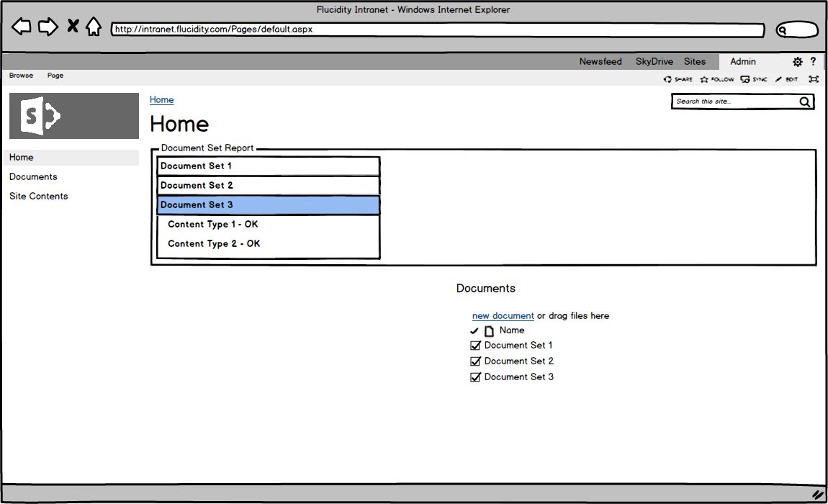Open Site Contents in left navigation
Screen dimensions: 828x504
point(39,196)
